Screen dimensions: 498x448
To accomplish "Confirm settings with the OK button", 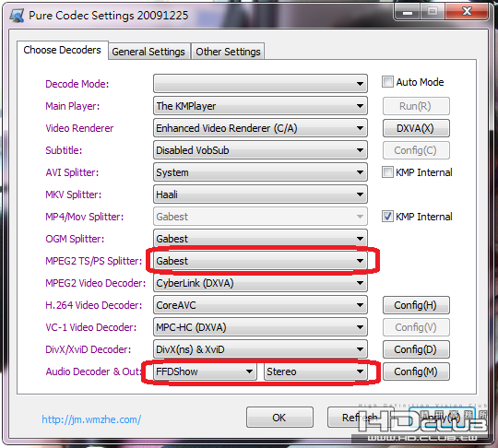I will pyautogui.click(x=279, y=418).
